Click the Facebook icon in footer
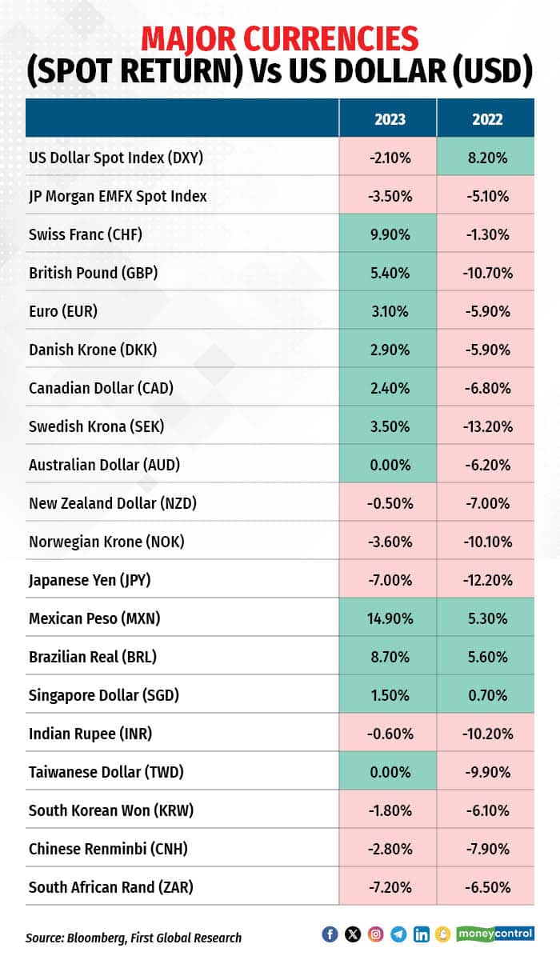 pos(330,934)
